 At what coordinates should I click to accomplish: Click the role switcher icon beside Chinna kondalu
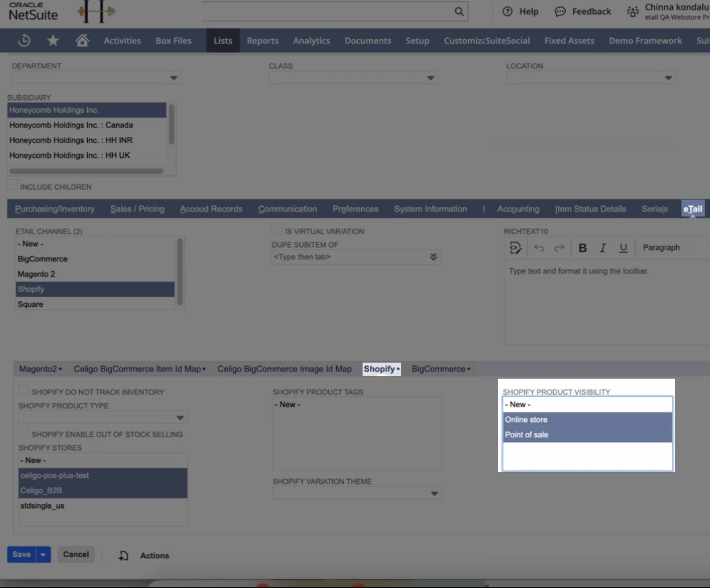click(x=632, y=12)
